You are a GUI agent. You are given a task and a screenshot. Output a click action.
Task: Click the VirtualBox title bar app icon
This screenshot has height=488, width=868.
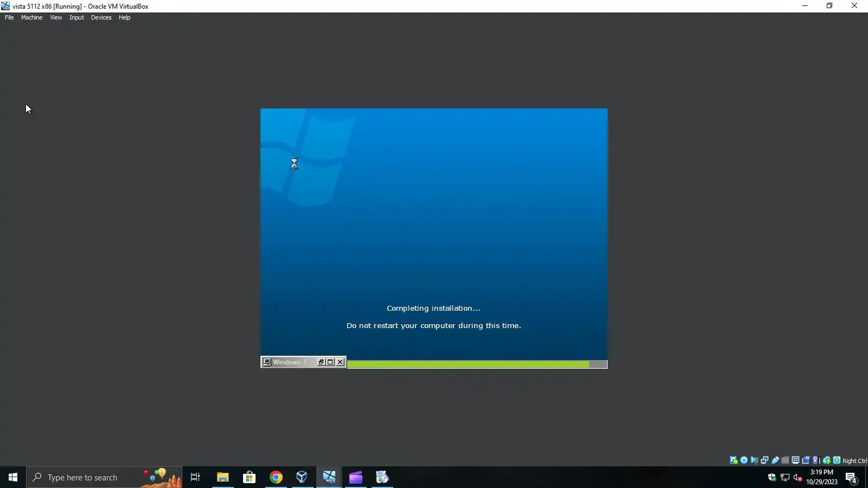click(x=5, y=6)
